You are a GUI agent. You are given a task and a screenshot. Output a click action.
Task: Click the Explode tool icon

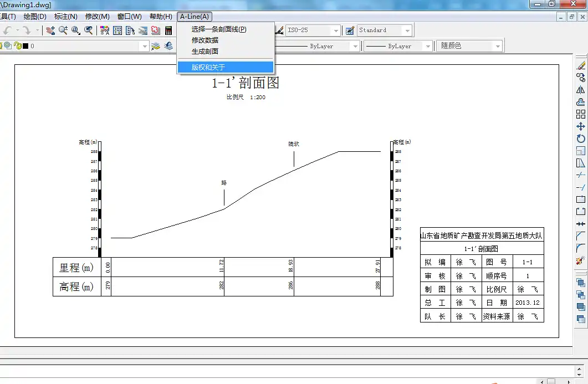click(581, 260)
